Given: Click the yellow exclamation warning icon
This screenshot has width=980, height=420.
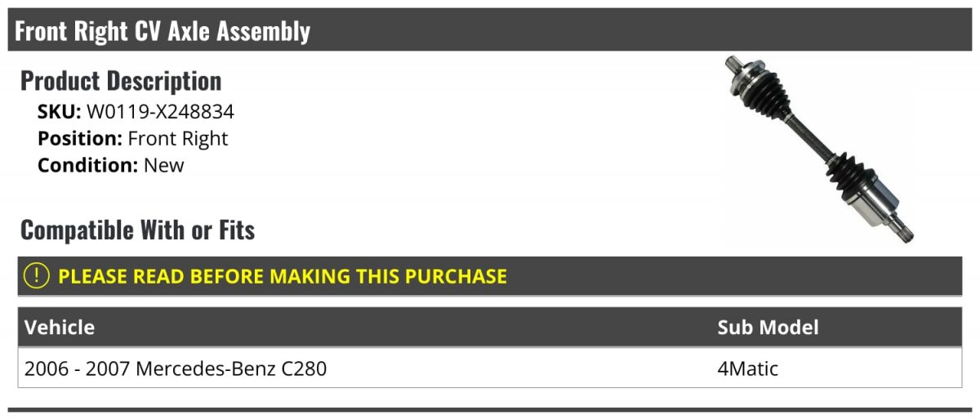Looking at the screenshot, I should (37, 276).
